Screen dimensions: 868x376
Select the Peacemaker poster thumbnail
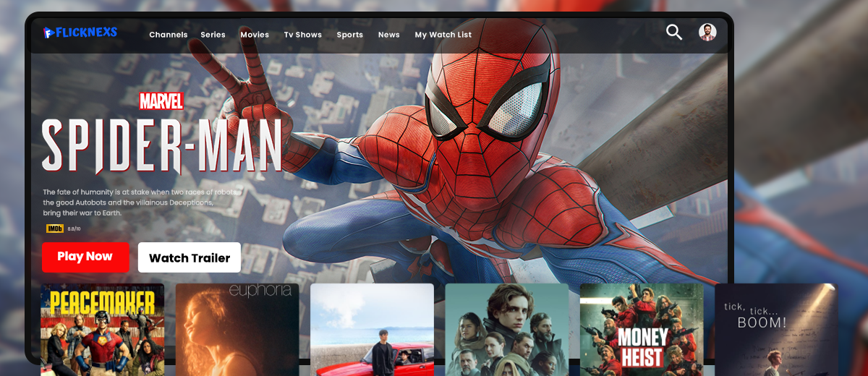click(102, 329)
